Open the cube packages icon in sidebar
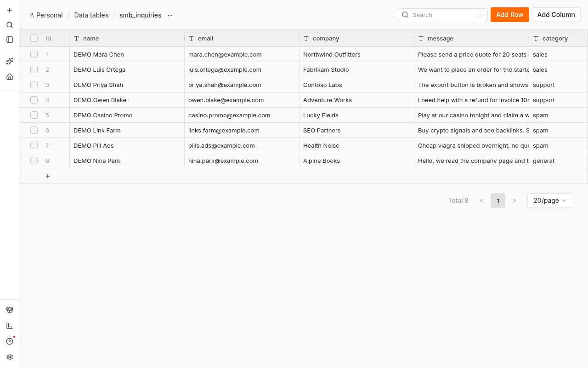 10,310
